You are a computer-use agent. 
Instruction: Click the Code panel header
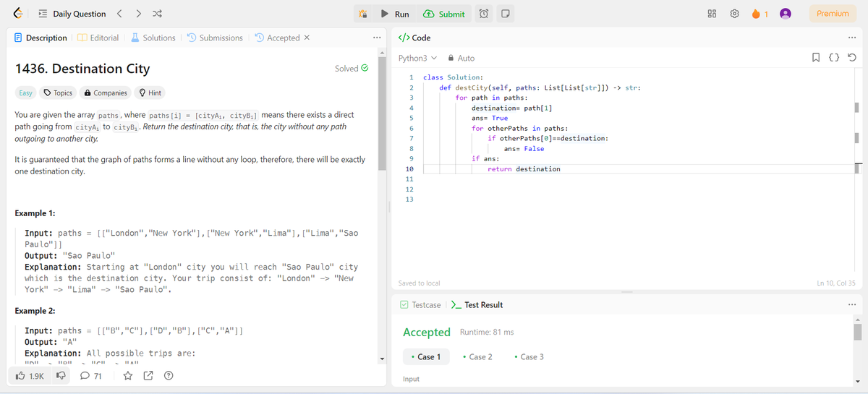415,38
